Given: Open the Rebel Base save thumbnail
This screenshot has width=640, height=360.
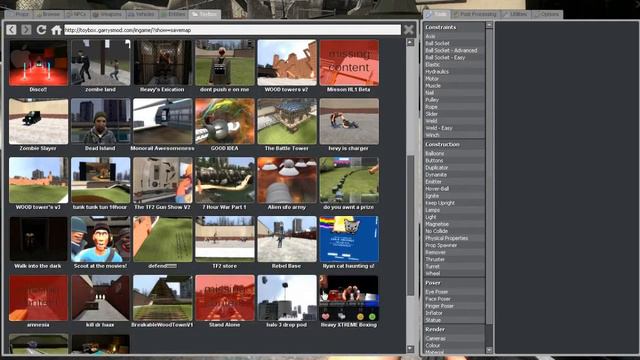Looking at the screenshot, I should click(x=287, y=239).
